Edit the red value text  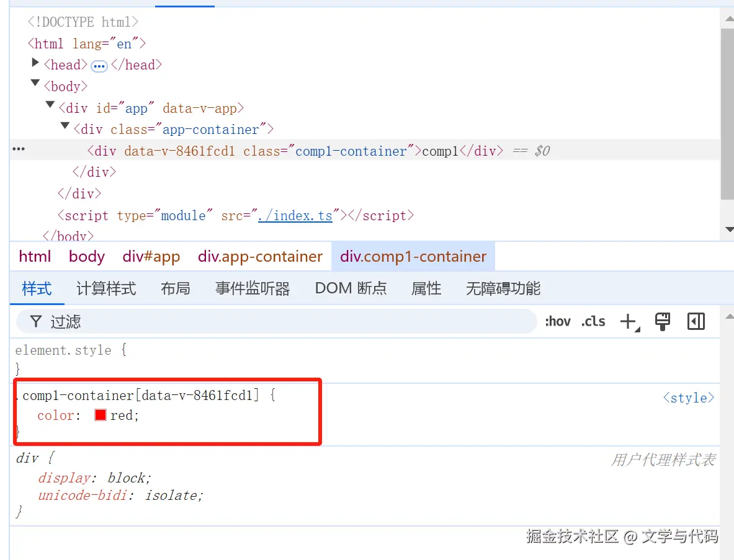[122, 416]
